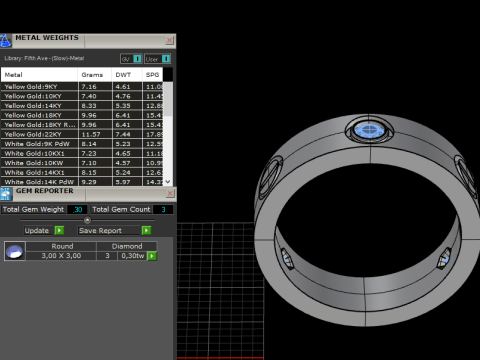The image size is (480, 360).
Task: Select the Yellow Gold:18KY row
Action: pos(82,115)
